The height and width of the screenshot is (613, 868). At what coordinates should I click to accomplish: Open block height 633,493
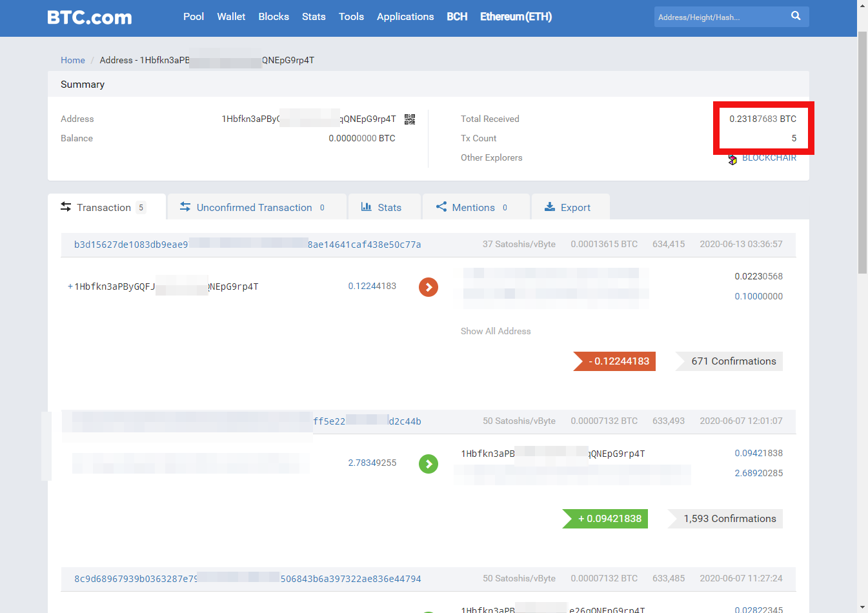tap(669, 421)
